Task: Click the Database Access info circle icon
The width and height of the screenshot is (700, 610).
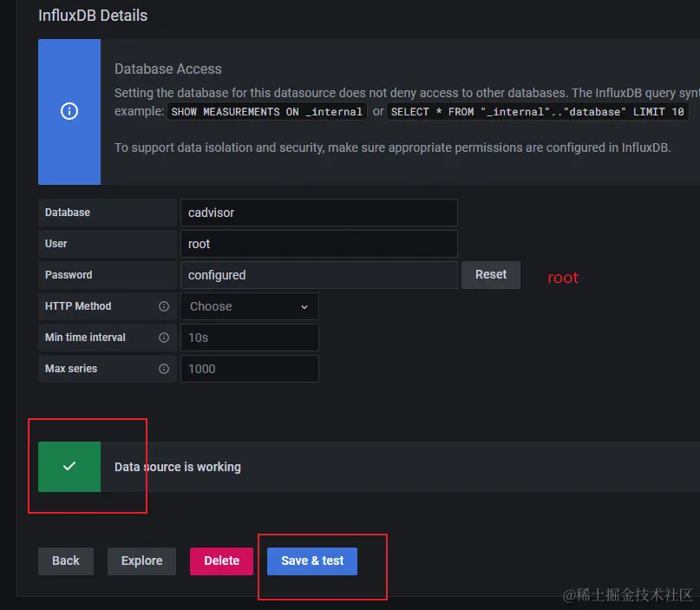Action: (69, 111)
